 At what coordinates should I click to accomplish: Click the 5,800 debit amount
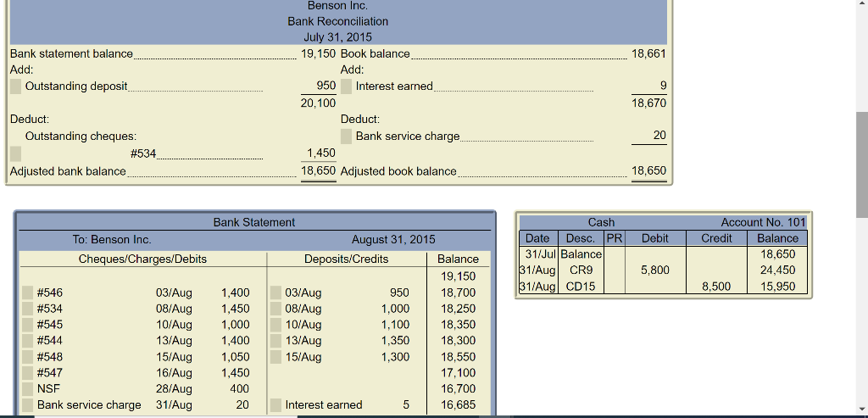tap(655, 270)
